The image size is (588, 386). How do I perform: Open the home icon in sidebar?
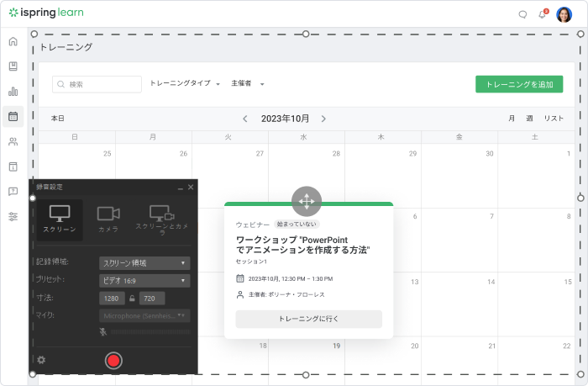[13, 41]
